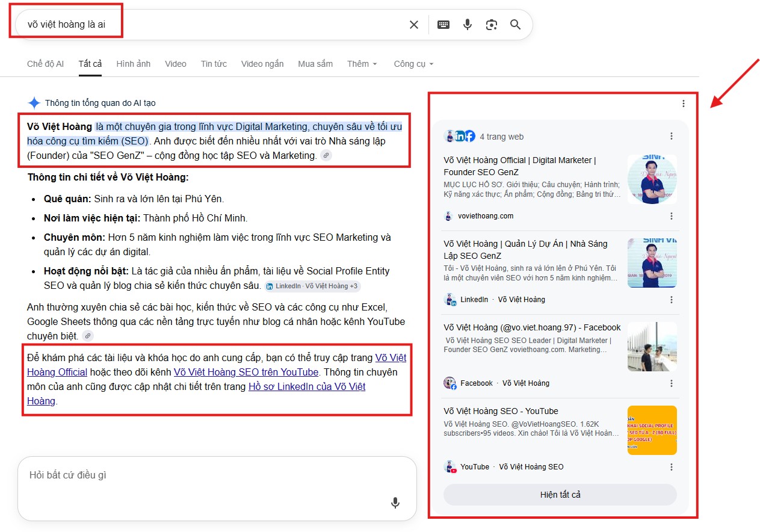
Task: Open result Võ Việt Hoàng SEO - YouTube
Action: coord(501,411)
